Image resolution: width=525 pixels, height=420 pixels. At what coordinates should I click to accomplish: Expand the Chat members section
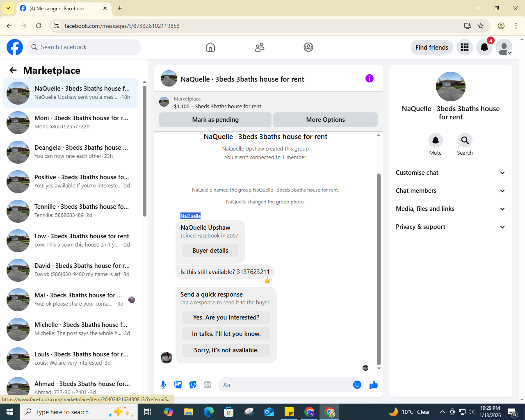450,191
